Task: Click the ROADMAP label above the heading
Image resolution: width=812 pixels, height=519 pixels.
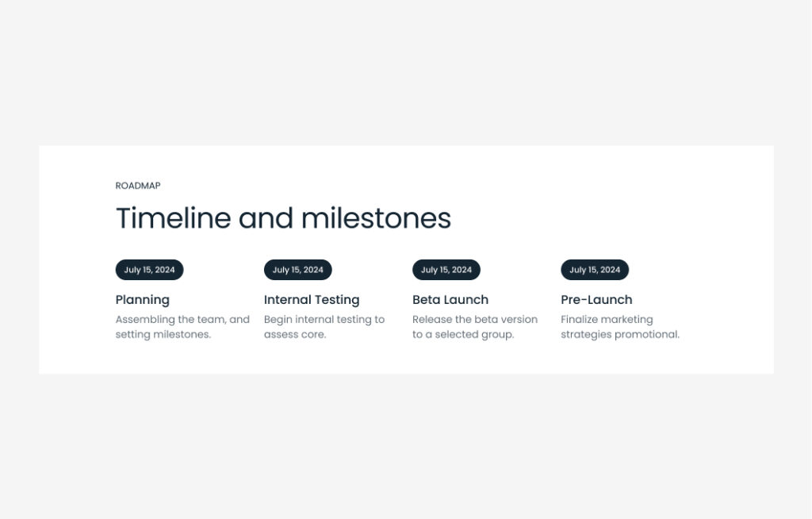Action: tap(138, 186)
